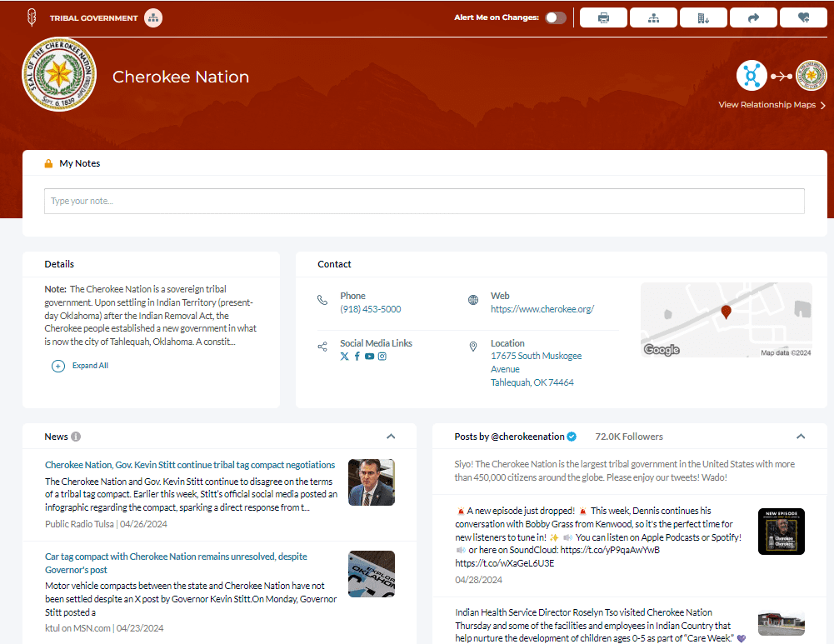This screenshot has height=644, width=834.
Task: Click the Kevin Stitt news photo thumbnail
Action: pyautogui.click(x=372, y=482)
